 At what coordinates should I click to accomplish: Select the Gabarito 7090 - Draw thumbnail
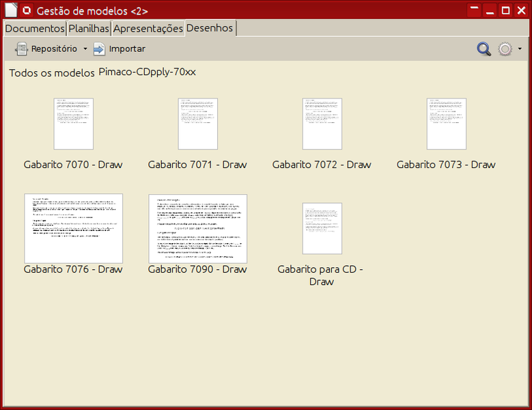click(198, 229)
